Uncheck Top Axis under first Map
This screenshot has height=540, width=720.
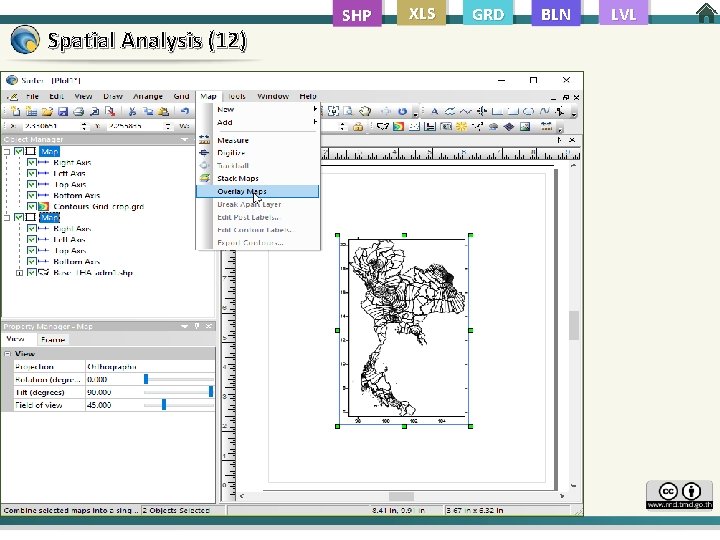coord(32,185)
